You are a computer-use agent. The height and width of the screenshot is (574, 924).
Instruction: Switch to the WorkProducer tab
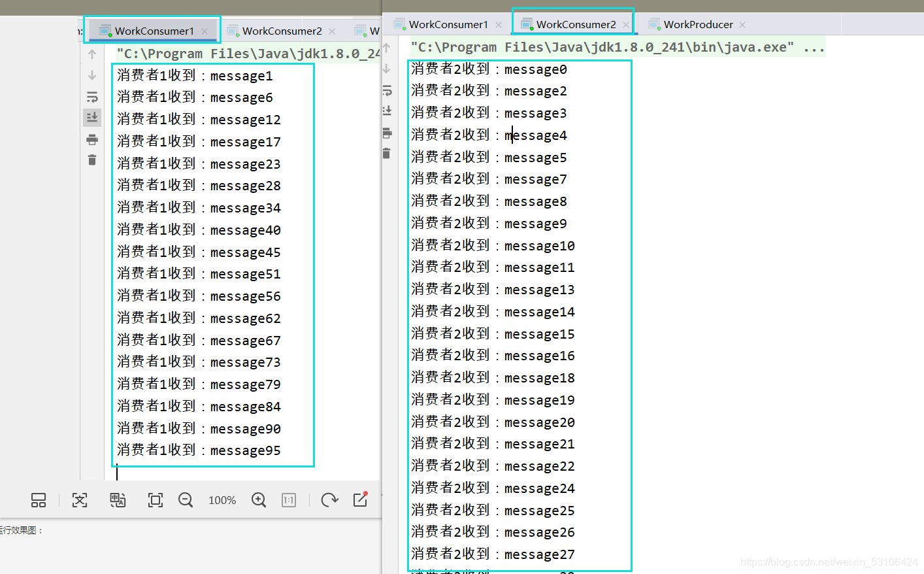tap(698, 24)
